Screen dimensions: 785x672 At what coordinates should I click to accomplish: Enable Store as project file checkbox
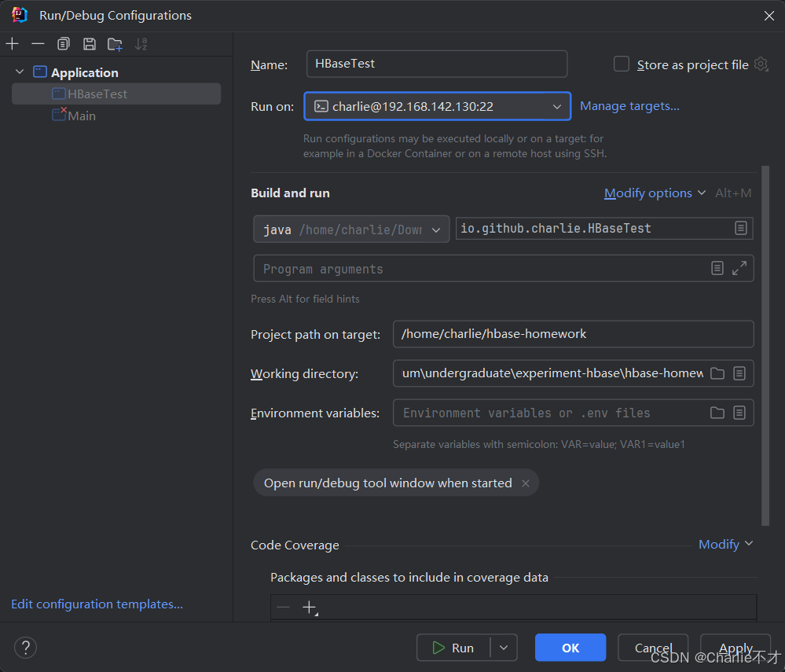pyautogui.click(x=622, y=64)
